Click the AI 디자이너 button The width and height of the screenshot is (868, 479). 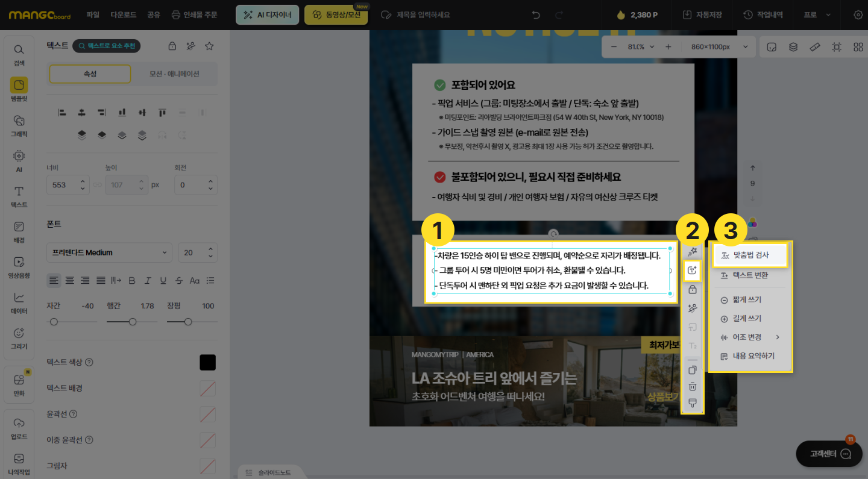tap(267, 14)
